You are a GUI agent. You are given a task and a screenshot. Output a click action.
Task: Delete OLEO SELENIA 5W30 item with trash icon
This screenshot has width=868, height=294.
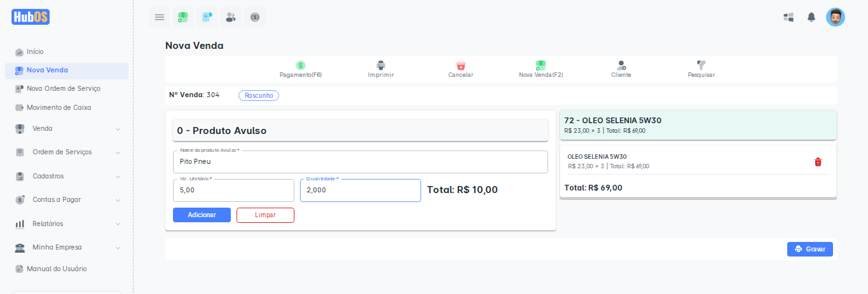pyautogui.click(x=818, y=162)
